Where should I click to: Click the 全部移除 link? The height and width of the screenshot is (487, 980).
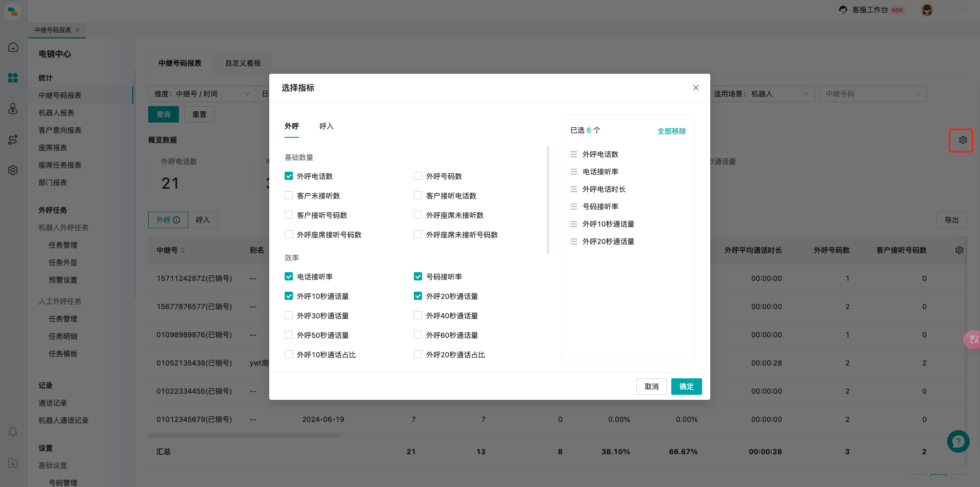coord(672,131)
